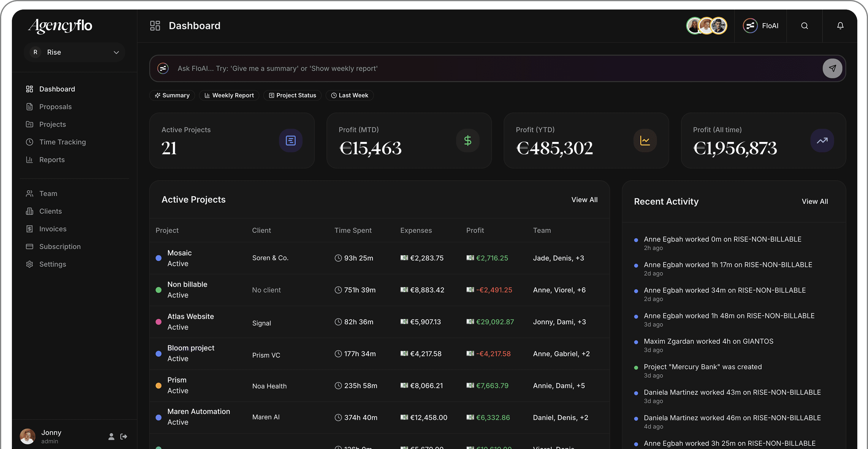The width and height of the screenshot is (868, 449).
Task: Open the Settings gear in the sidebar
Action: tap(30, 264)
